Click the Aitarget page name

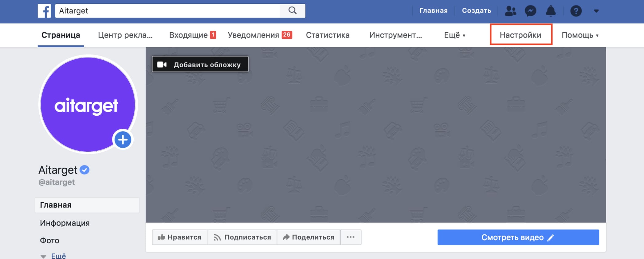tap(58, 170)
